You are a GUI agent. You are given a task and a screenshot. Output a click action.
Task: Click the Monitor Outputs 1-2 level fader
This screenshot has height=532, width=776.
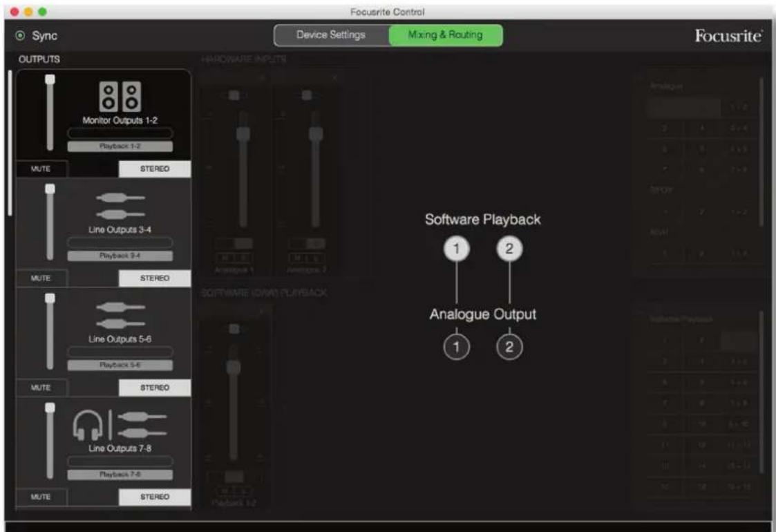pos(50,79)
